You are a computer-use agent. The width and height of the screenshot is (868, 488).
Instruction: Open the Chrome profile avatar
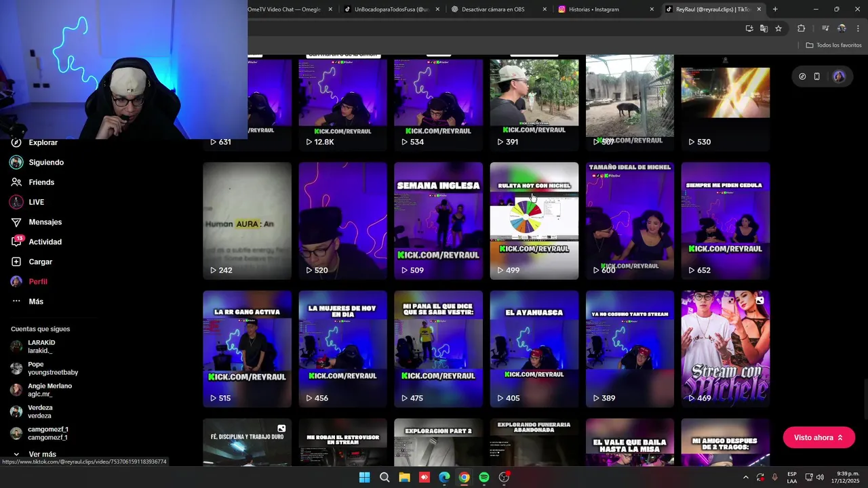tap(842, 28)
